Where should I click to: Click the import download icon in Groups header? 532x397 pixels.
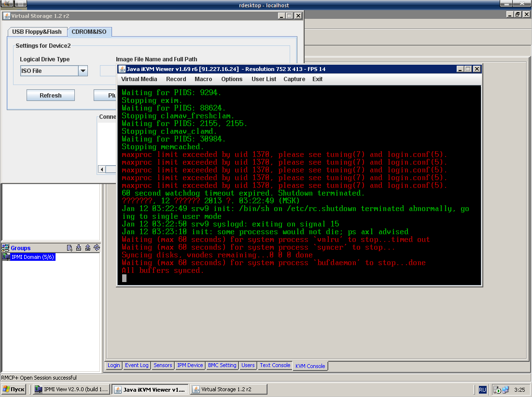pyautogui.click(x=79, y=248)
